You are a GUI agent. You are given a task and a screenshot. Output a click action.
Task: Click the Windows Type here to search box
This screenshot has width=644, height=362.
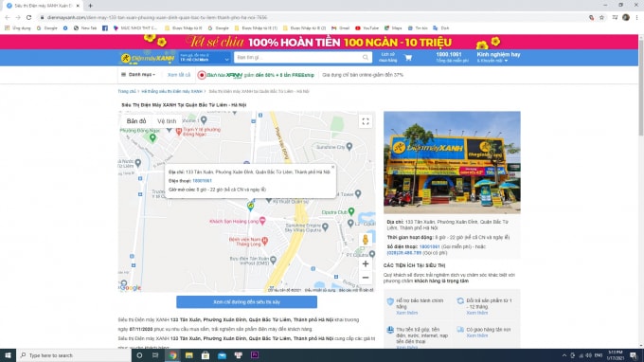74,355
